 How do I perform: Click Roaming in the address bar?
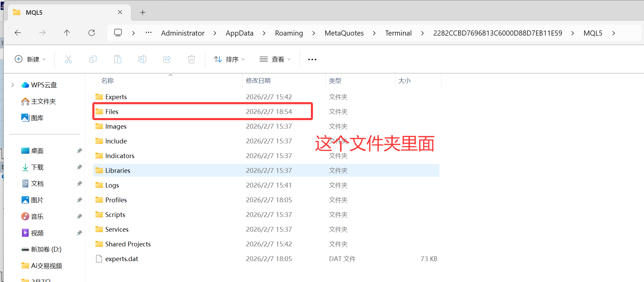click(289, 33)
